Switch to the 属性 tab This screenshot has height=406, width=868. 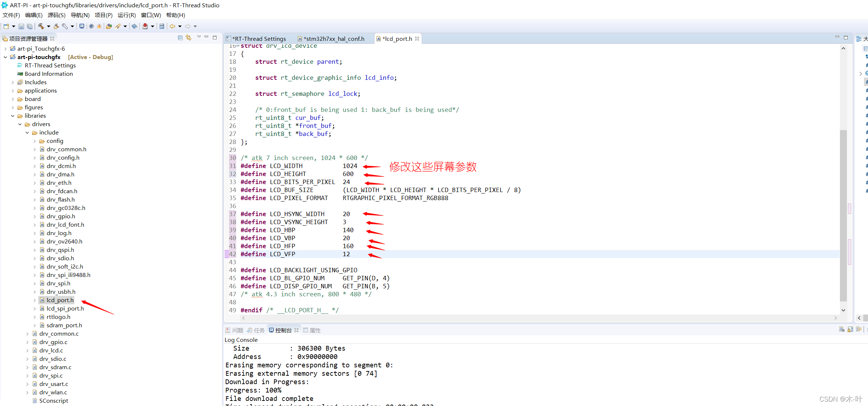(x=312, y=331)
